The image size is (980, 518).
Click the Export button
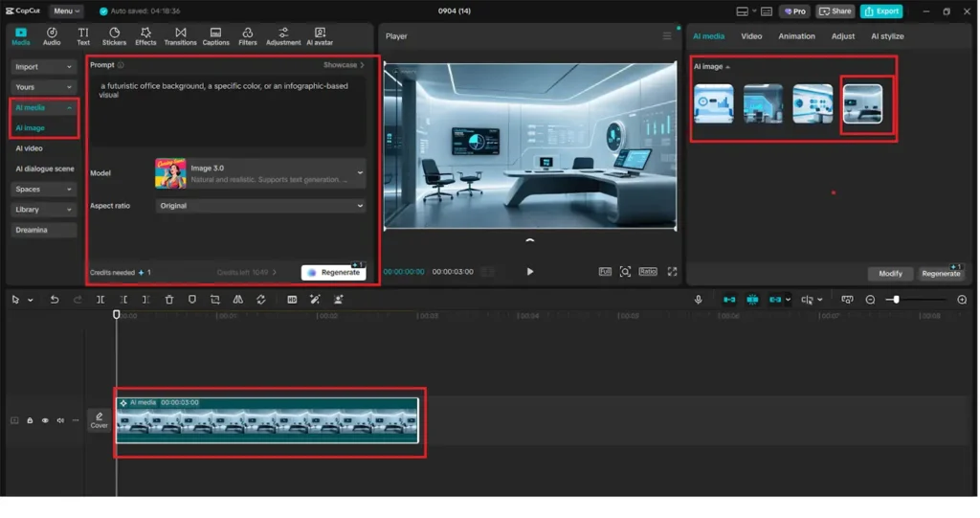tap(880, 11)
